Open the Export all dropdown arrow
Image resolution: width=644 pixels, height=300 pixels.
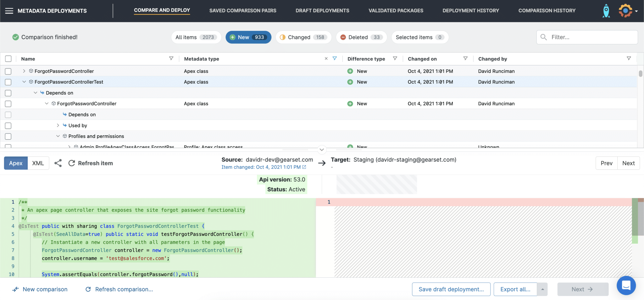542,289
